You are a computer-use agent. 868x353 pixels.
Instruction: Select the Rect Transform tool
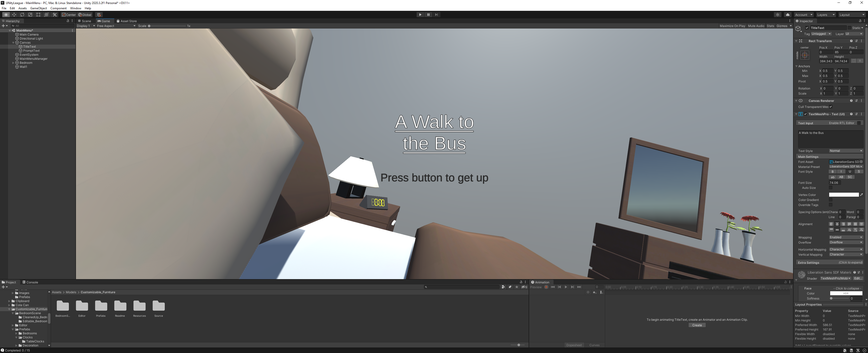coord(38,15)
